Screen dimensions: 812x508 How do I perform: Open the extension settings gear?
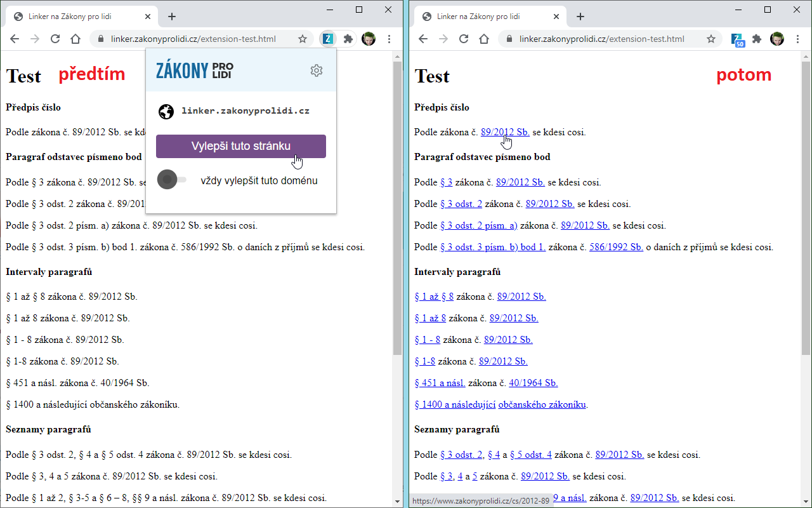tap(317, 70)
